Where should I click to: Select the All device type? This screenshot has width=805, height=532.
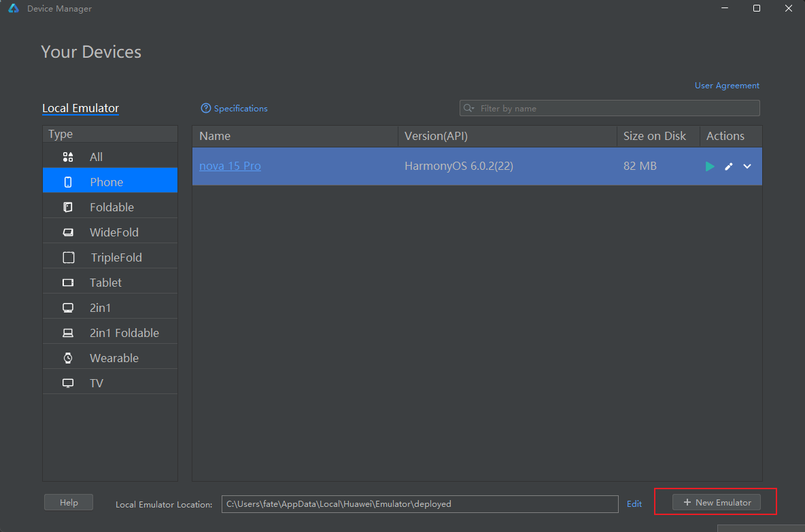pyautogui.click(x=110, y=157)
